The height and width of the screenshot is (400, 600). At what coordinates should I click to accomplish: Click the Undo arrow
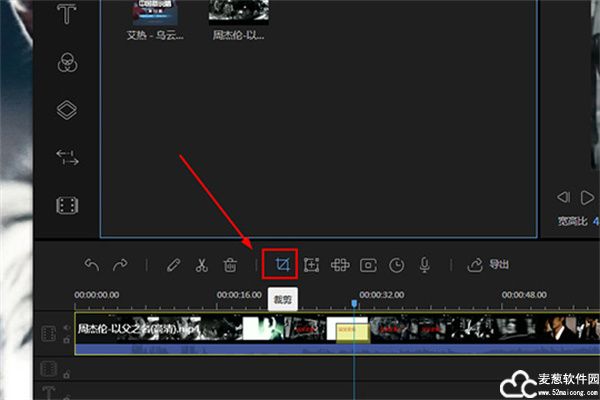92,265
